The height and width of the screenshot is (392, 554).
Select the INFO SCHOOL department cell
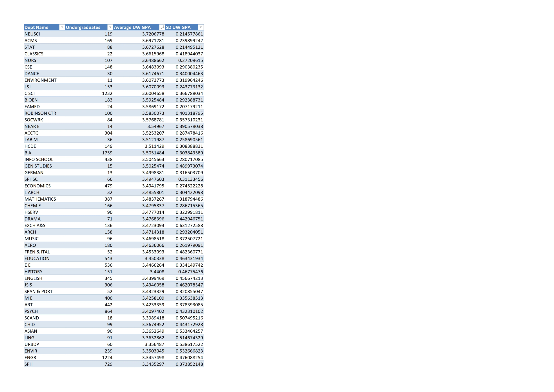coord(39,159)
